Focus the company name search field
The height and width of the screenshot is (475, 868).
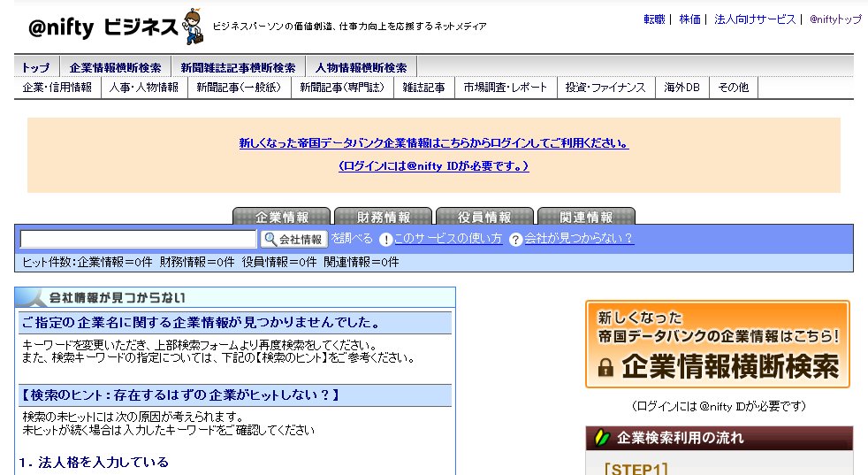[x=138, y=239]
